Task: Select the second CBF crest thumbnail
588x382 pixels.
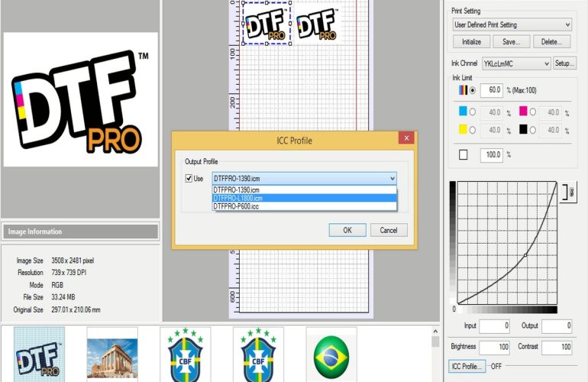Action: pyautogui.click(x=258, y=354)
